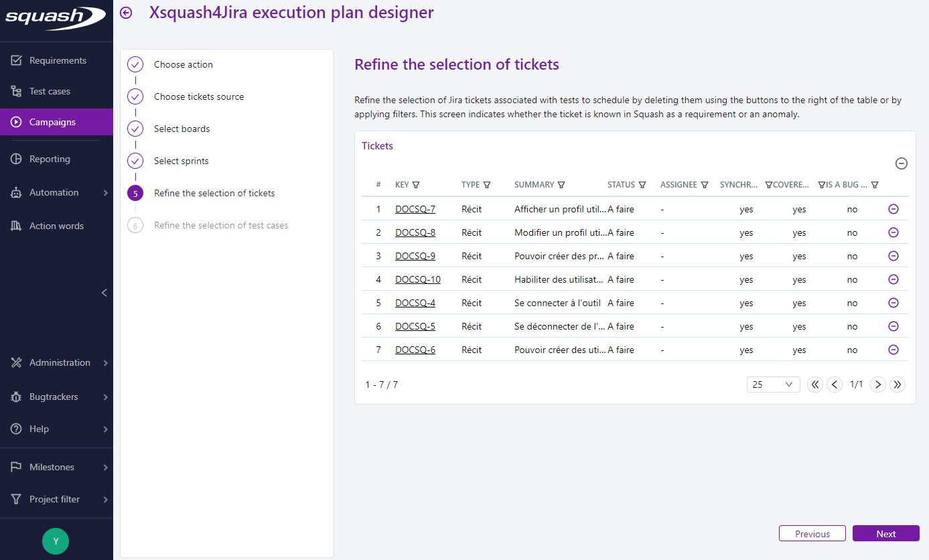
Task: Open ticket DOCSQ-10 link
Action: tap(418, 279)
